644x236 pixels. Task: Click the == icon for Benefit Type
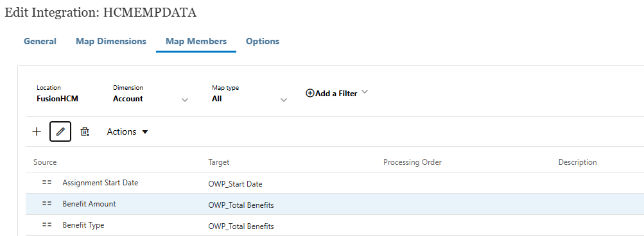click(47, 225)
